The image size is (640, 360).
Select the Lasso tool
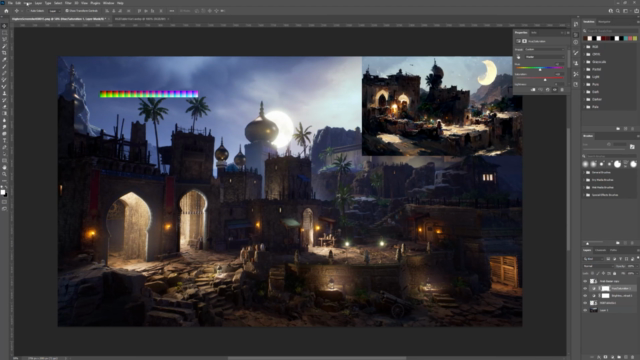(x=4, y=39)
